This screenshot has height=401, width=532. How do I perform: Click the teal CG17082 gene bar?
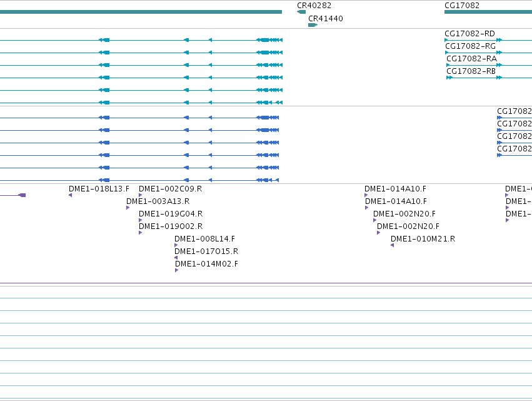(x=488, y=12)
